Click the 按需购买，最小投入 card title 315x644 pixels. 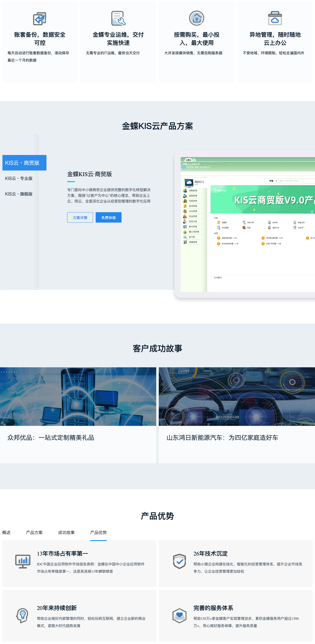(x=197, y=38)
